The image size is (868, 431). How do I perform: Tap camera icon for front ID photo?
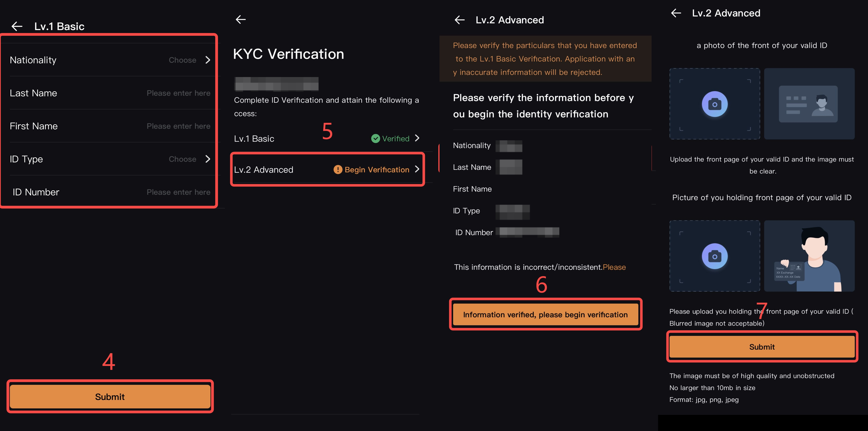(714, 104)
